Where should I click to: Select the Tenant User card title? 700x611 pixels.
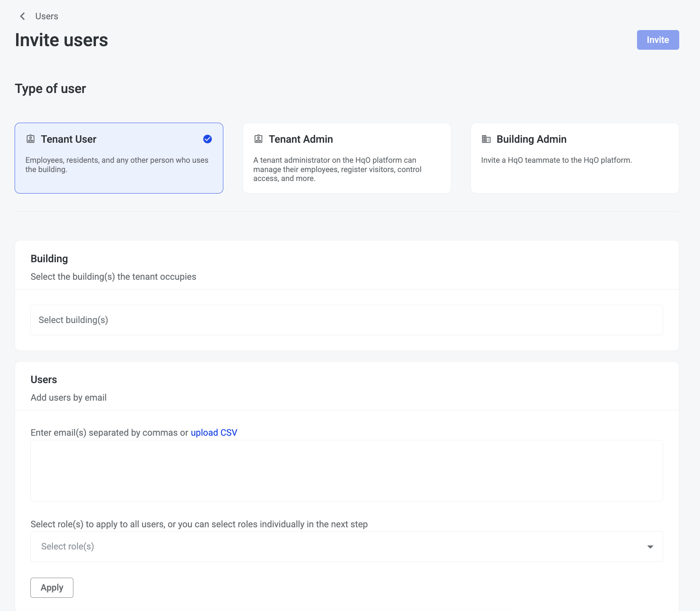[68, 139]
